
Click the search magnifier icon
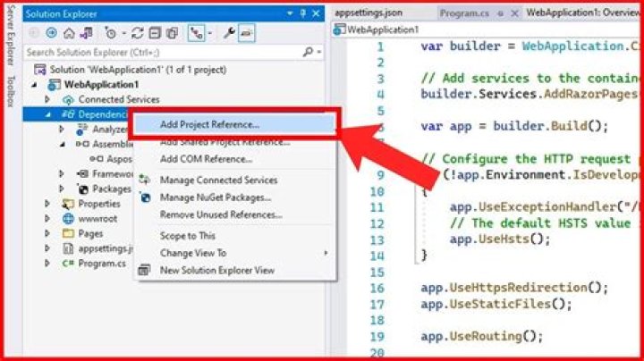click(x=307, y=52)
